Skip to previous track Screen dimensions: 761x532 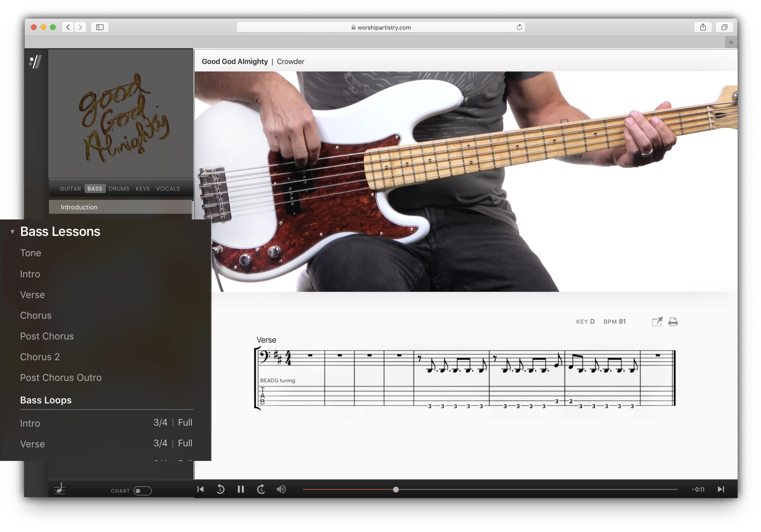pyautogui.click(x=201, y=489)
